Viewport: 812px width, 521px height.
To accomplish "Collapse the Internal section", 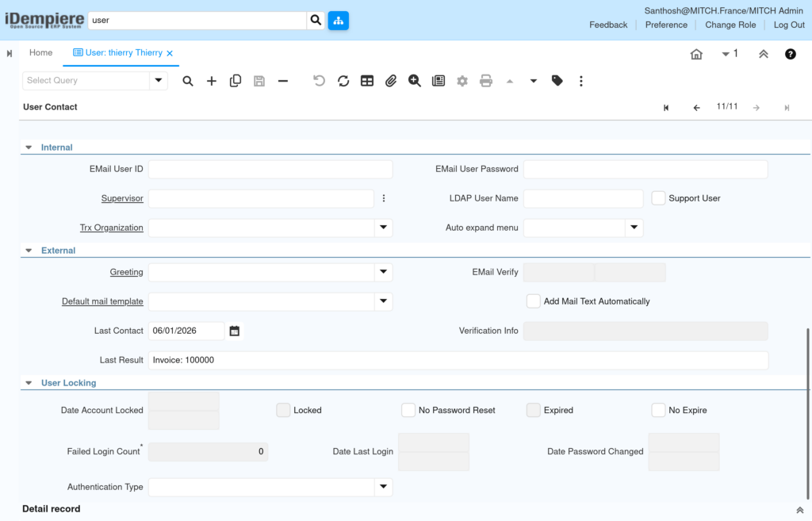I will tap(29, 147).
